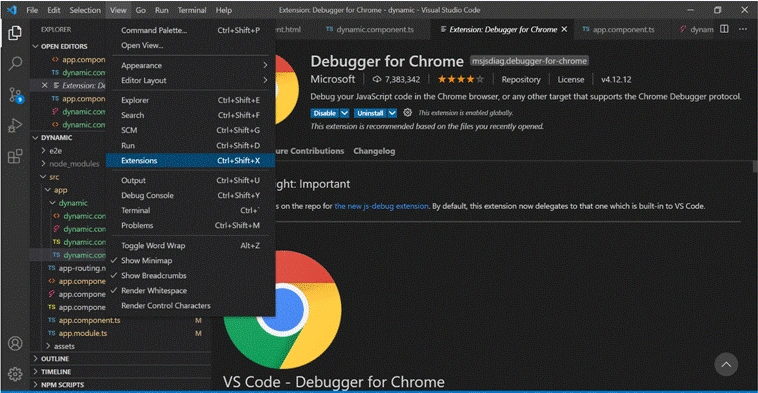Follow the new js-debug extension link

381,206
